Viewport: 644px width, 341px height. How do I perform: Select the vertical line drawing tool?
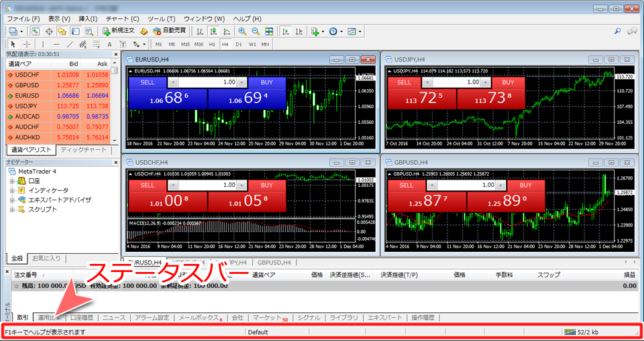pyautogui.click(x=43, y=44)
